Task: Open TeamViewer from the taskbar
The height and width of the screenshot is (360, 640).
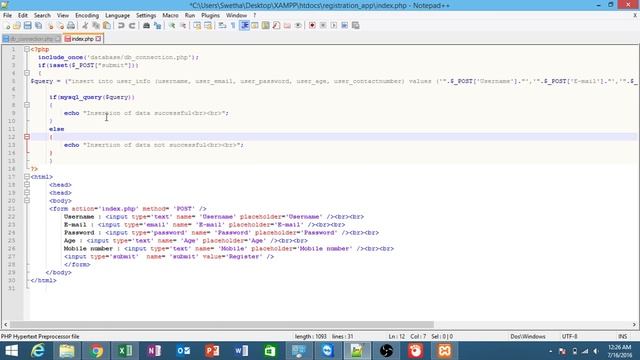Action: 327,351
